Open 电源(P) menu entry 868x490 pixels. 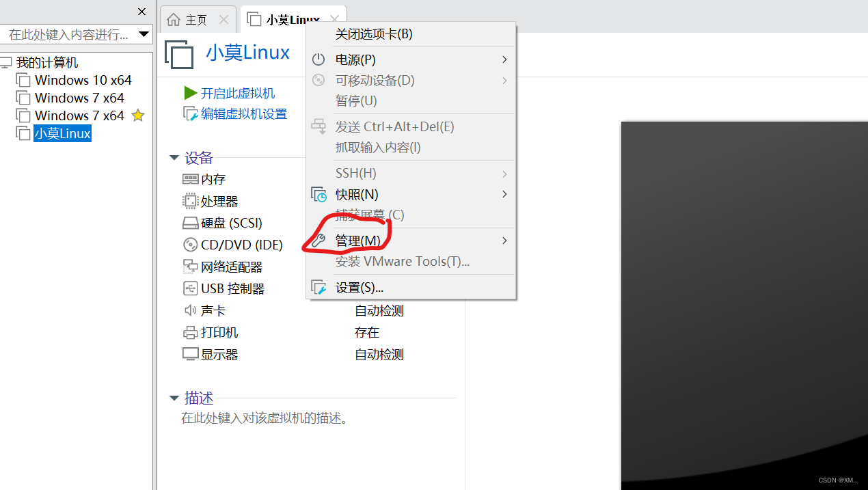pyautogui.click(x=411, y=60)
